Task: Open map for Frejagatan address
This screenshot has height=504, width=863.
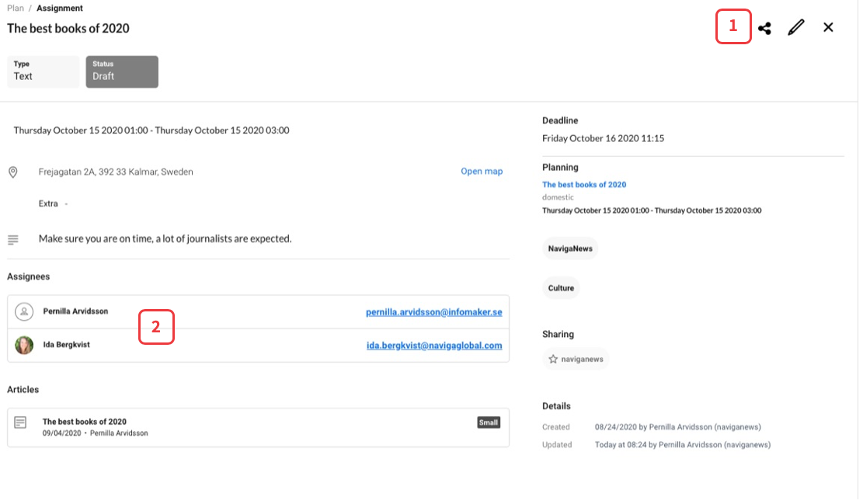Action: tap(482, 172)
